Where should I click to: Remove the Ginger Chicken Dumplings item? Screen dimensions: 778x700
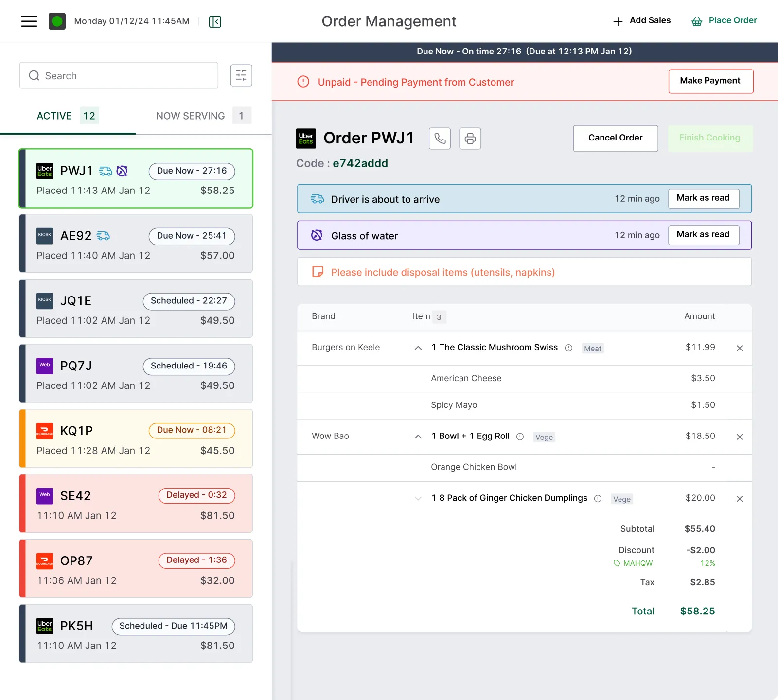pos(740,499)
